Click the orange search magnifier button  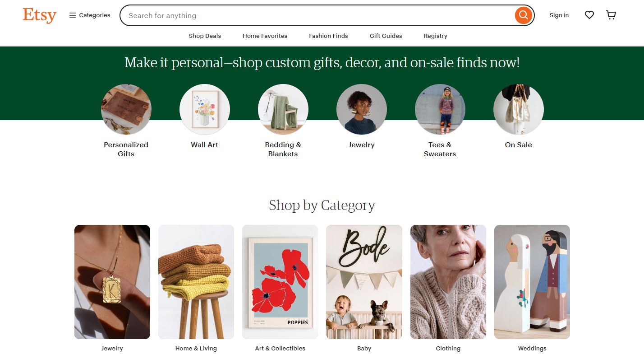click(x=523, y=15)
